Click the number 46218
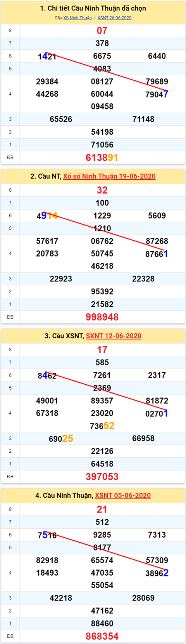The image size is (186, 644). point(102,266)
